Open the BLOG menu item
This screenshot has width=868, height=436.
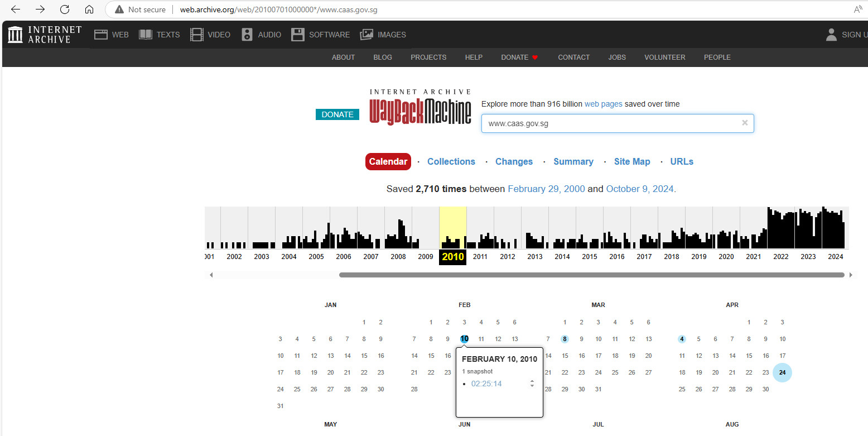[x=383, y=57]
